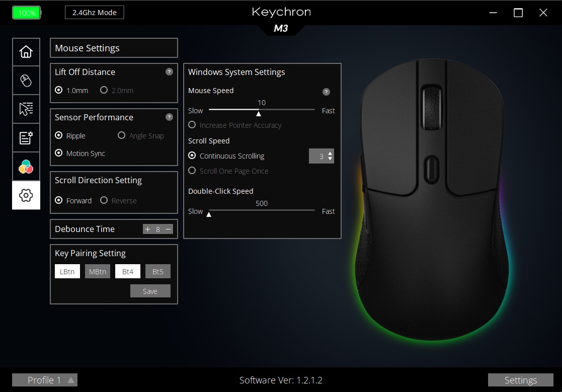The image size is (562, 392).
Task: Open the RGB lighting color sidebar icon
Action: (26, 167)
